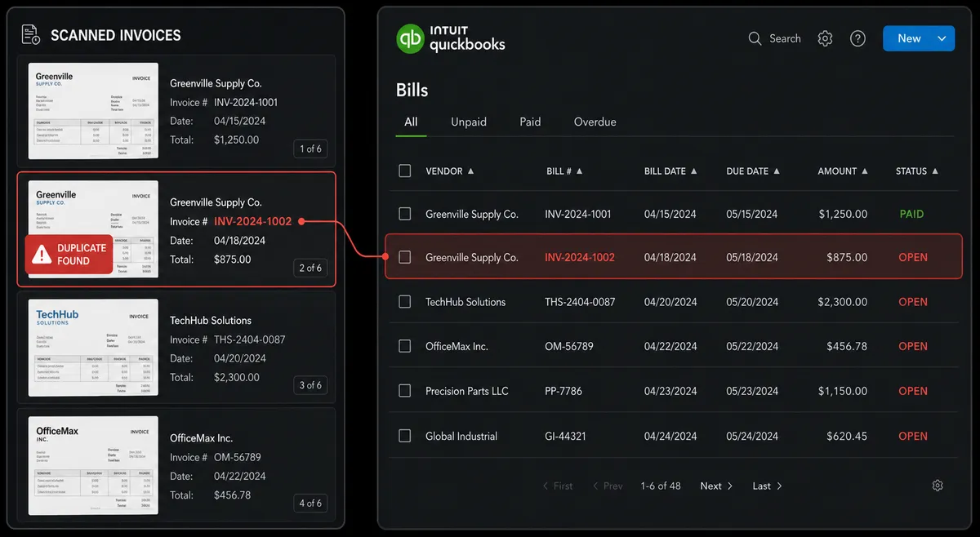The width and height of the screenshot is (980, 537).
Task: Click THS-2404-0087 bill number in table
Action: tap(580, 302)
